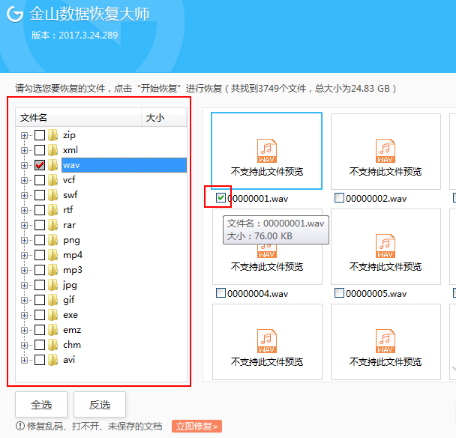456x438 pixels.
Task: Uncheck the wav folder checkbox
Action: click(39, 165)
